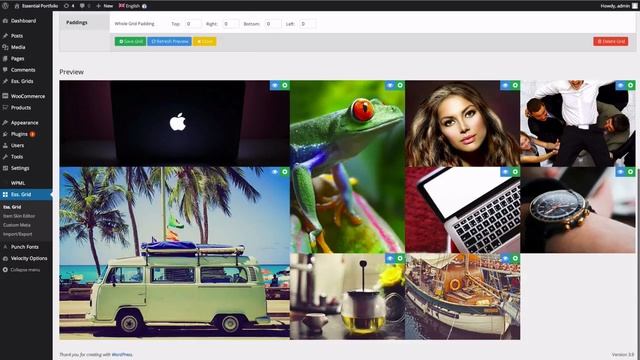Follow the WordPress link in the footer
Screen dimensions: 640x360
pyautogui.click(x=122, y=355)
